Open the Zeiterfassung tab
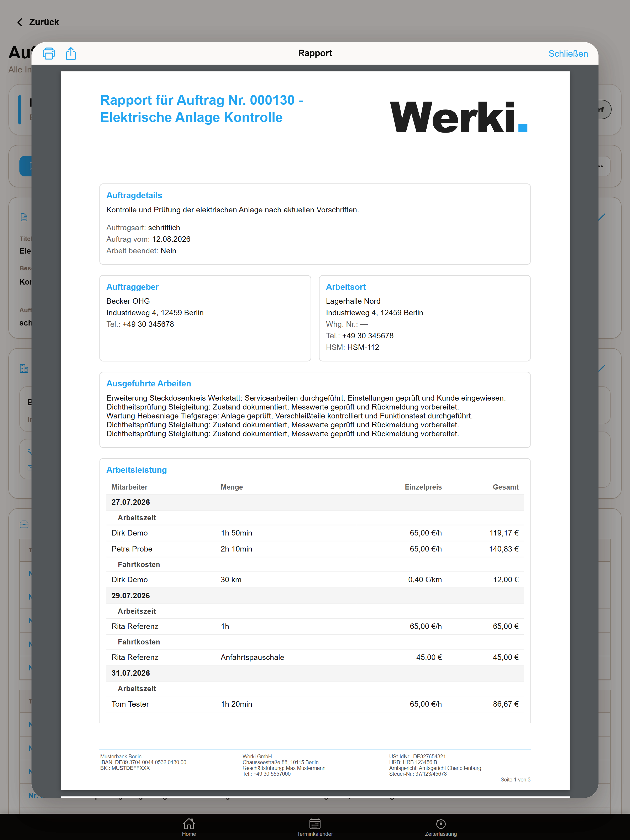The image size is (630, 840). tap(440, 827)
